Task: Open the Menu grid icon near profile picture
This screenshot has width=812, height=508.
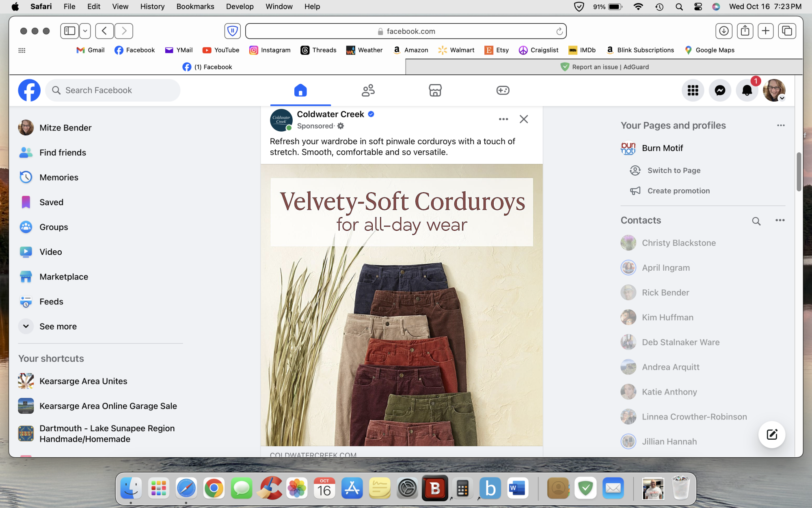Action: [x=693, y=90]
